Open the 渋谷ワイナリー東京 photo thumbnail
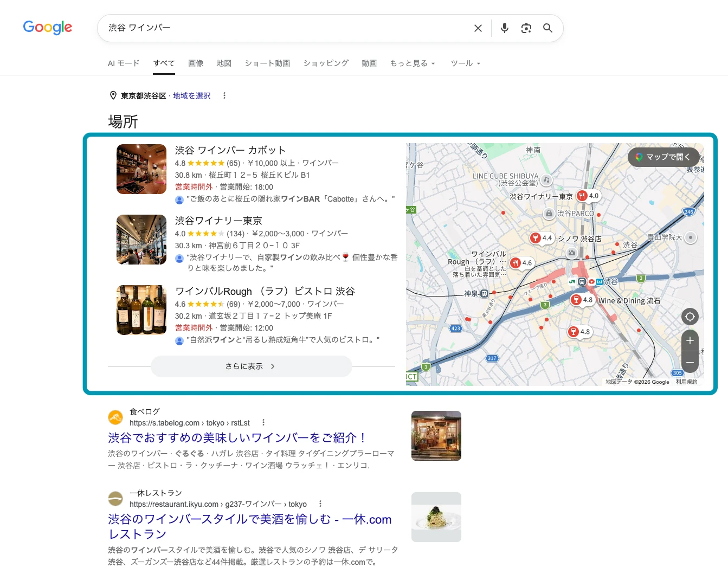This screenshot has height=580, width=728. pyautogui.click(x=141, y=240)
